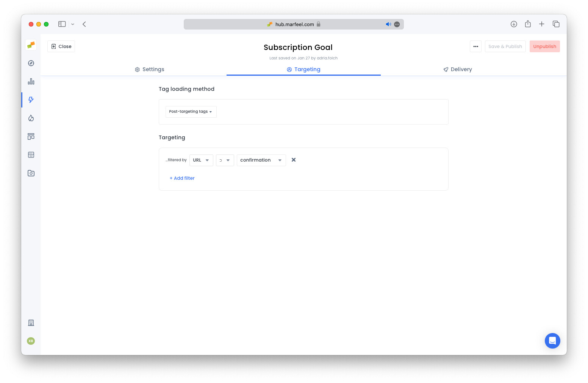This screenshot has height=383, width=588.
Task: Open the building organization icon near bottom
Action: (x=31, y=323)
